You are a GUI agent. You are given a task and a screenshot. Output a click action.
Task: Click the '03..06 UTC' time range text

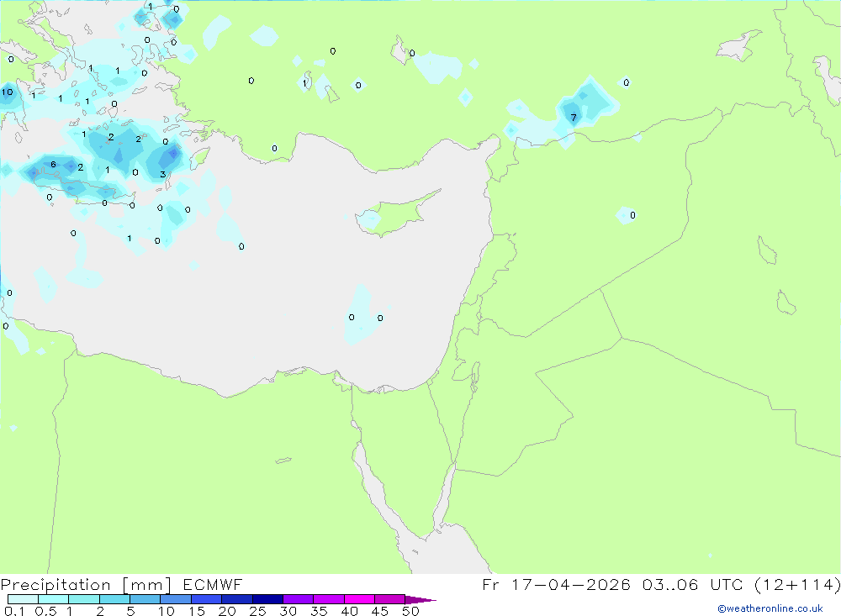point(692,584)
